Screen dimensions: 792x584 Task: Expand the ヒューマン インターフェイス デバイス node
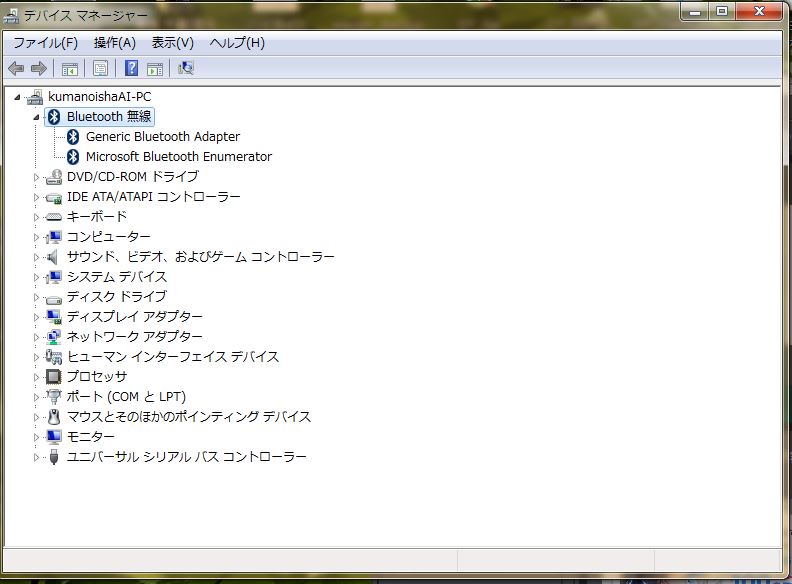coord(36,357)
